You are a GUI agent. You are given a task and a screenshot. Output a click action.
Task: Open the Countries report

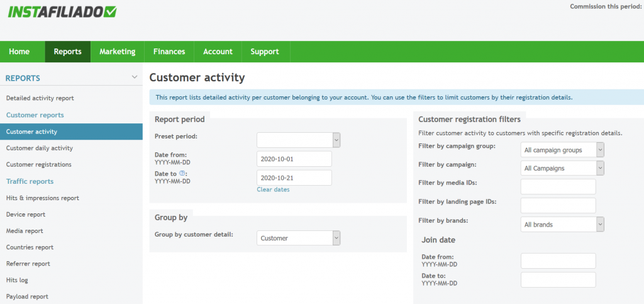[30, 247]
